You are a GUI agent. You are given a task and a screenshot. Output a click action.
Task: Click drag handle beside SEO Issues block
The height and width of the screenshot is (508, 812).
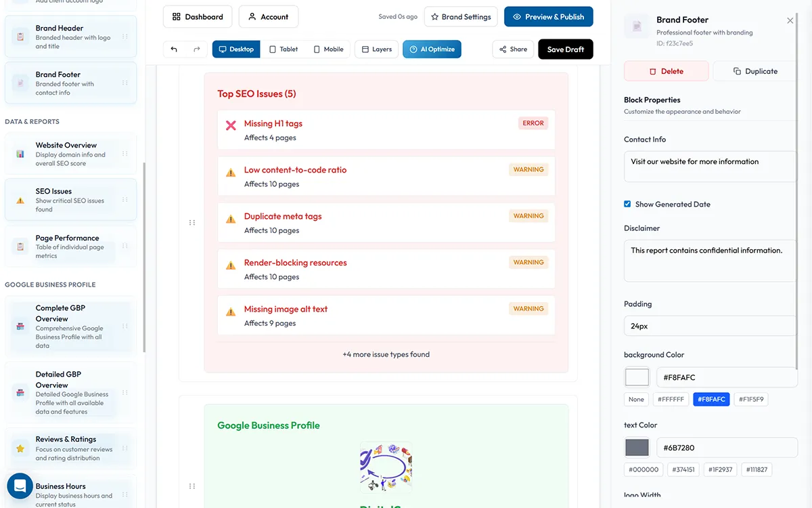coord(192,222)
